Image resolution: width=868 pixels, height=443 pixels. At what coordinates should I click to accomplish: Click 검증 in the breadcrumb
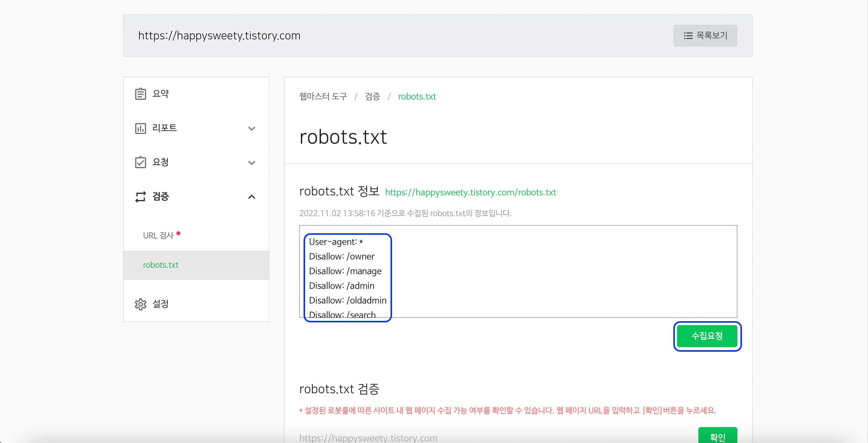coord(372,96)
